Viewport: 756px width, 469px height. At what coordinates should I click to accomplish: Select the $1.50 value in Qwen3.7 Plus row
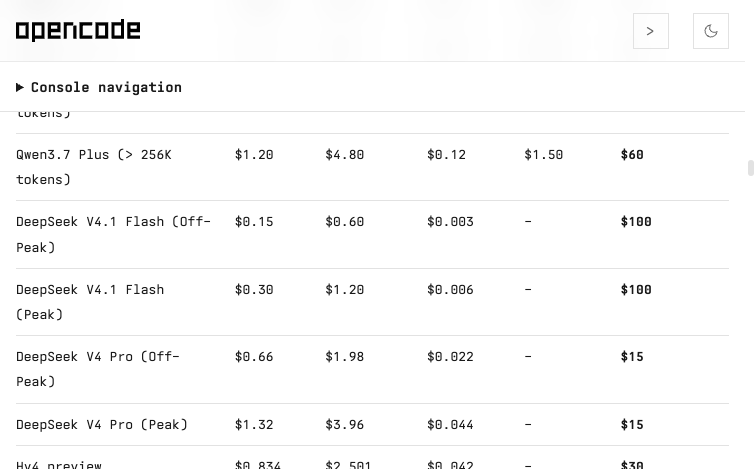point(543,155)
